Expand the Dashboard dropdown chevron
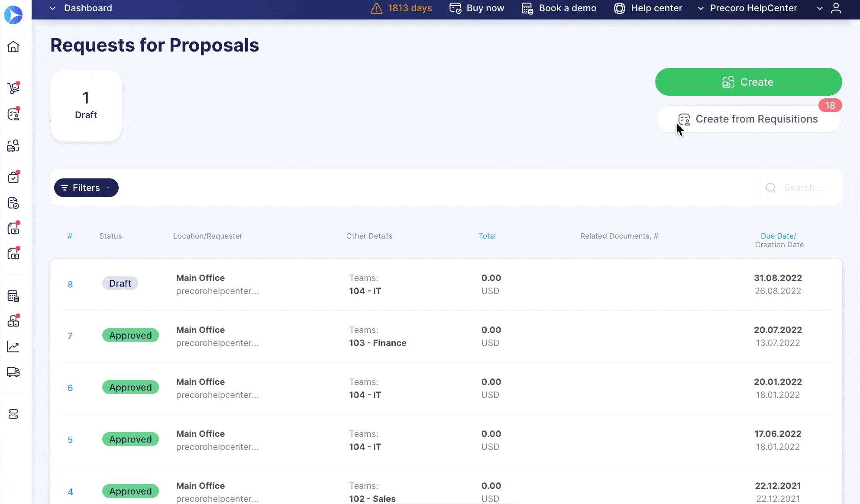 [52, 8]
